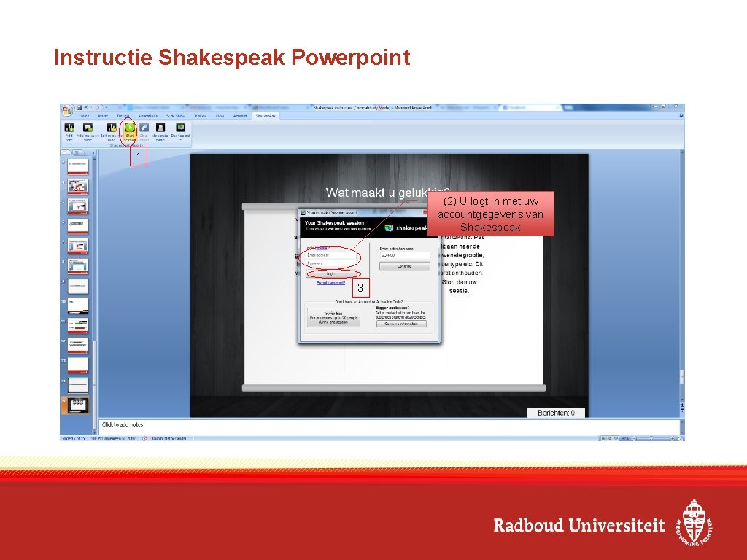
Task: Click the 'Wat maakt u gelukkig?' slide title
Action: coord(387,192)
